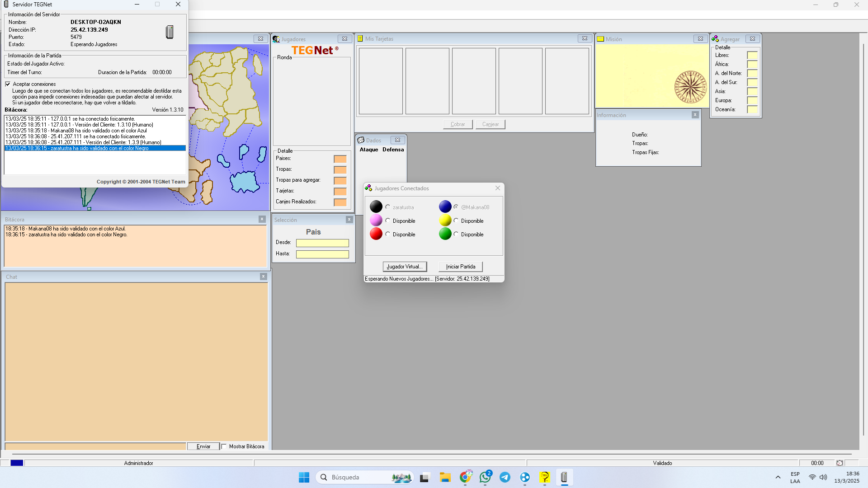Click the Hasta input field
The image size is (868, 488).
[x=322, y=254]
